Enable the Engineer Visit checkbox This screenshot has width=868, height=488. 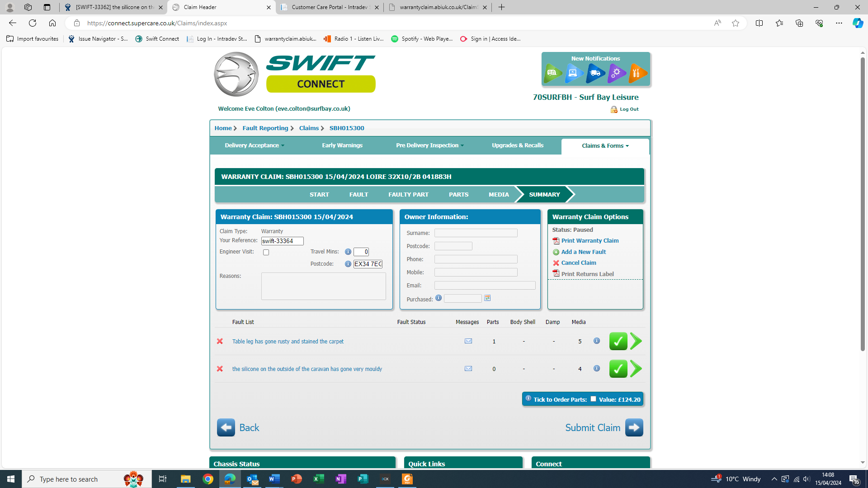pyautogui.click(x=266, y=252)
